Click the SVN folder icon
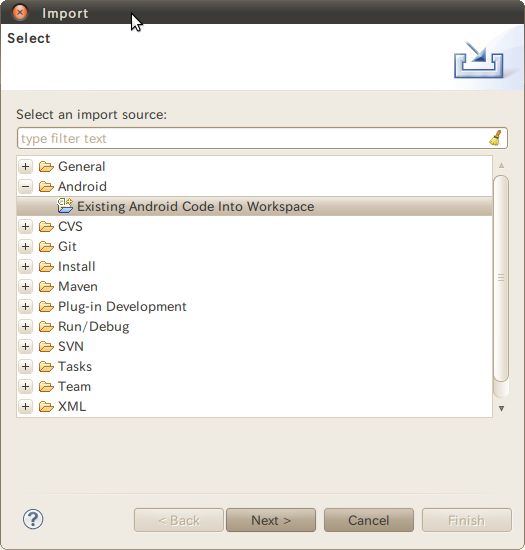Screen dimensions: 525x550 (x=46, y=347)
